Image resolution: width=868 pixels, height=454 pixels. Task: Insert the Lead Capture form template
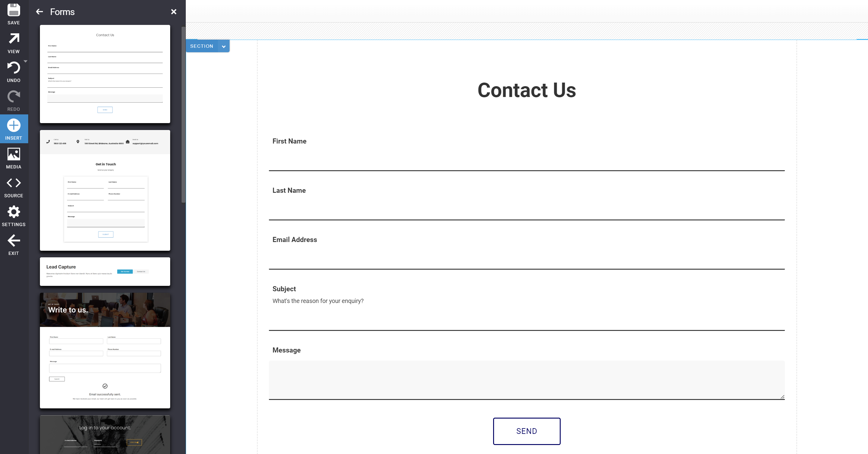coord(105,272)
